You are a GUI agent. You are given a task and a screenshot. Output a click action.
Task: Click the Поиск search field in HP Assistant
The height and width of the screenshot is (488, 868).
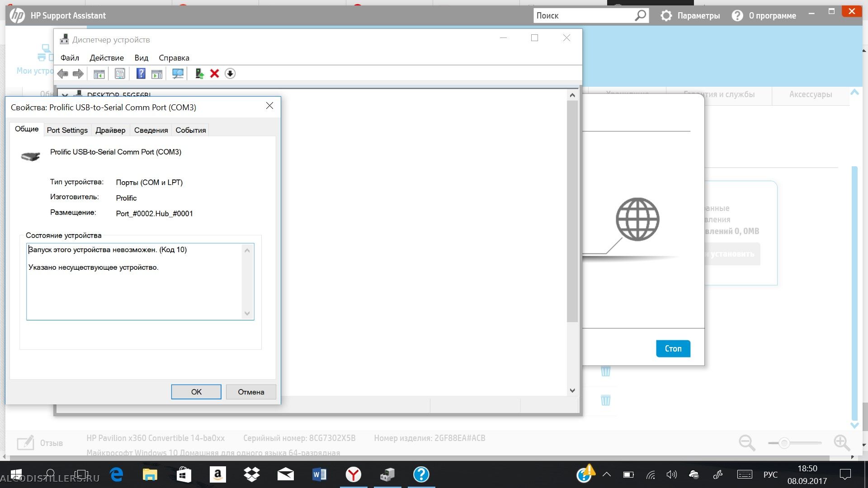coord(584,15)
